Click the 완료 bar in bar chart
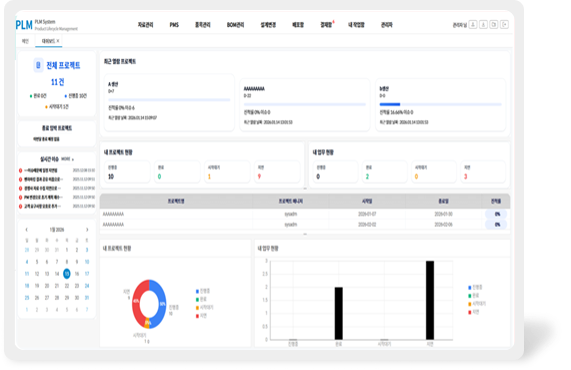 click(339, 314)
